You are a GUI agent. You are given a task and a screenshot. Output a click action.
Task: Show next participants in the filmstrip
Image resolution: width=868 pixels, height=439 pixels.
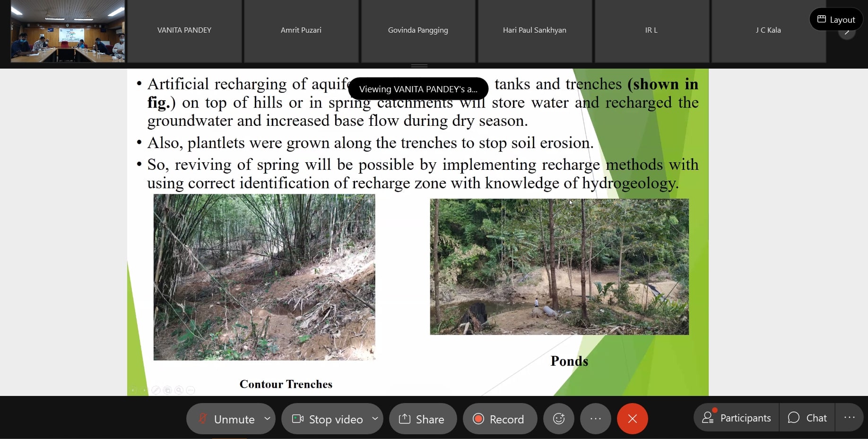coord(847,33)
